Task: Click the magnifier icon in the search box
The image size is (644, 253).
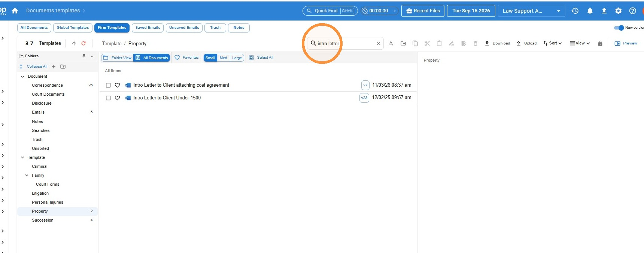Action: click(313, 43)
